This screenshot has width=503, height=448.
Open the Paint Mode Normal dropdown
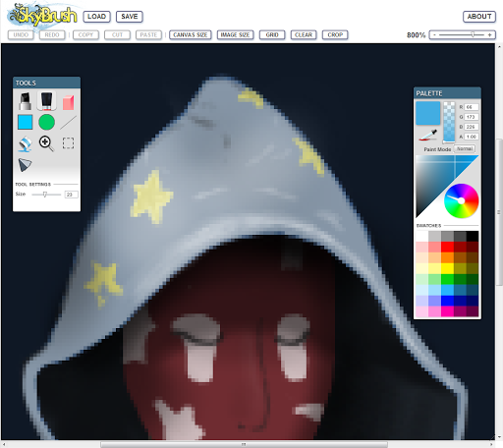pyautogui.click(x=465, y=149)
